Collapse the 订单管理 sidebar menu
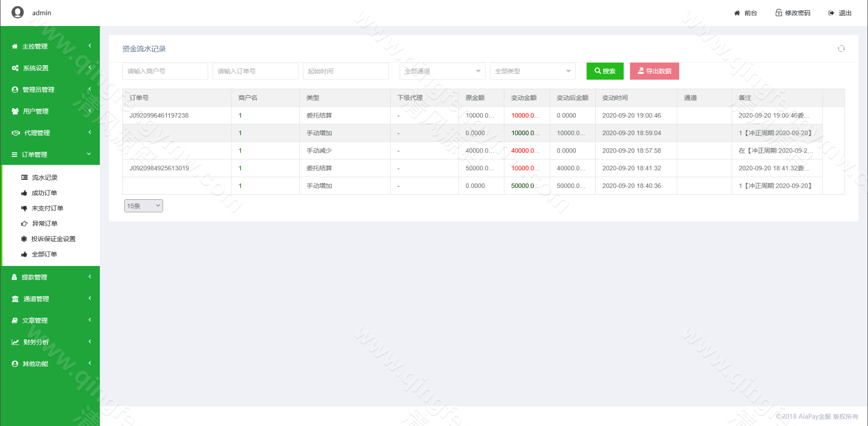 point(50,154)
